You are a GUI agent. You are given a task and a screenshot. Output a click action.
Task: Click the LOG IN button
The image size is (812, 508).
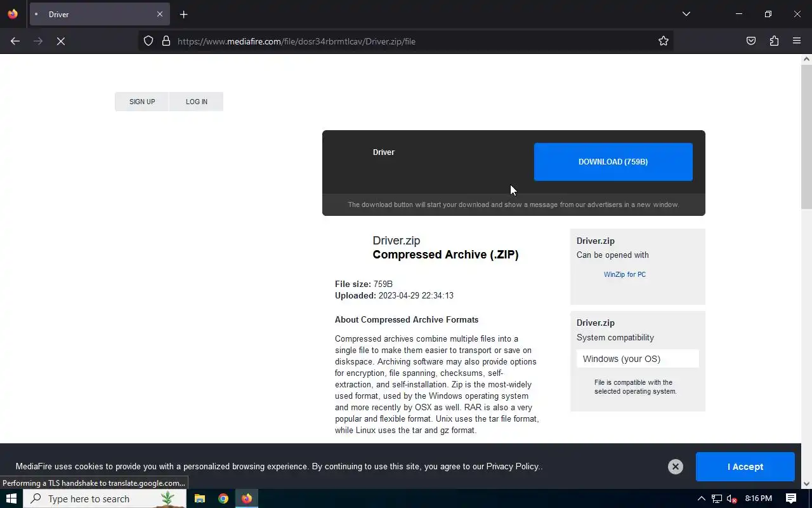[x=197, y=102]
